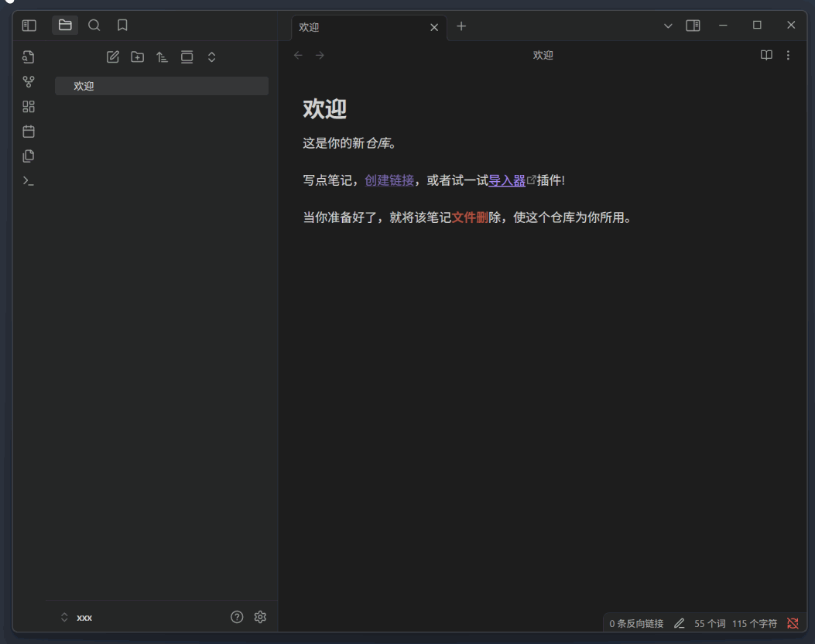This screenshot has width=815, height=644.
Task: Collapse the left sidebar
Action: [29, 26]
